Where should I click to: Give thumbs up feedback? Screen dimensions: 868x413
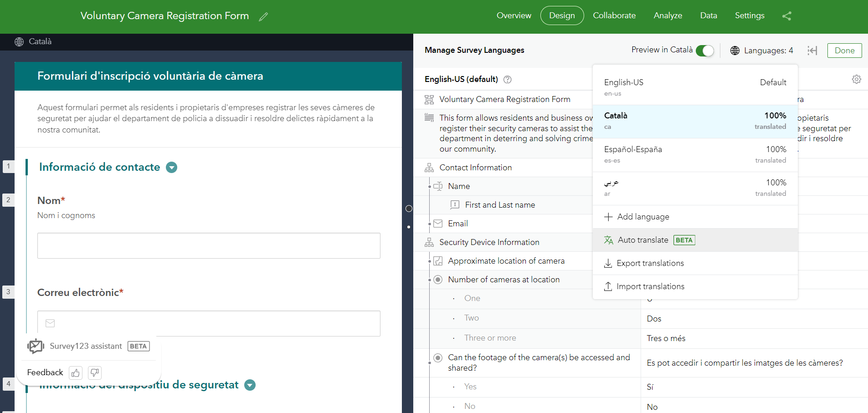[76, 373]
